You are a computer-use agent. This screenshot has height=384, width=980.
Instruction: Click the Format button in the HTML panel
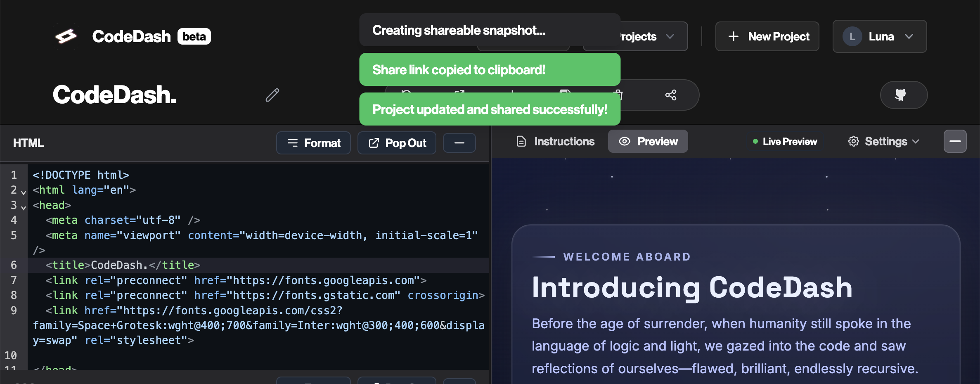point(313,143)
